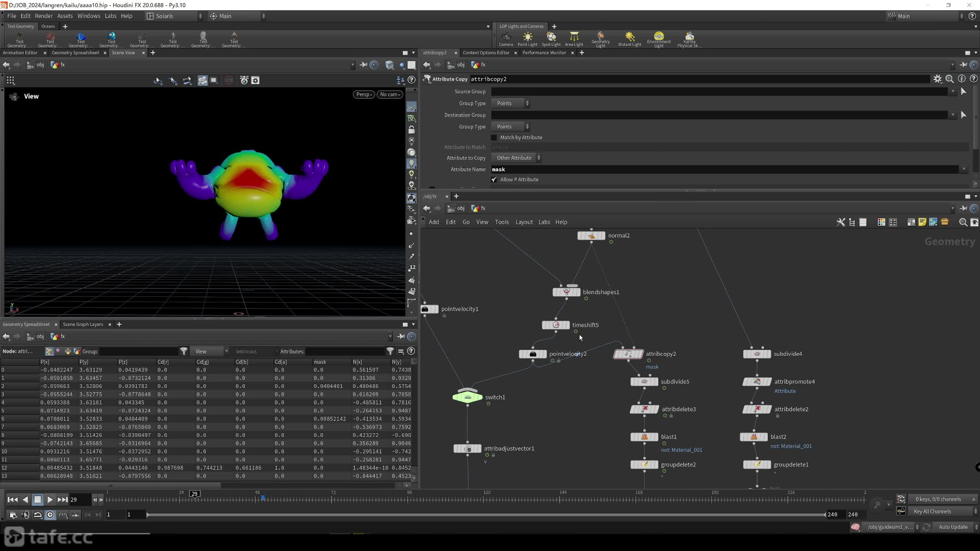Create a Geometry Light from shelf
The image size is (980, 551).
pyautogui.click(x=600, y=39)
